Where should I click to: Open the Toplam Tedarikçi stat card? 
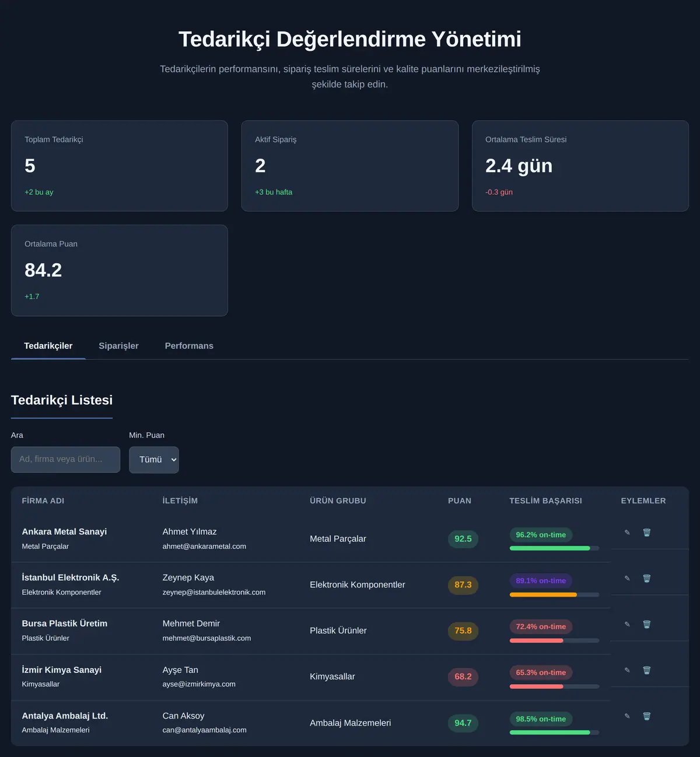(119, 166)
